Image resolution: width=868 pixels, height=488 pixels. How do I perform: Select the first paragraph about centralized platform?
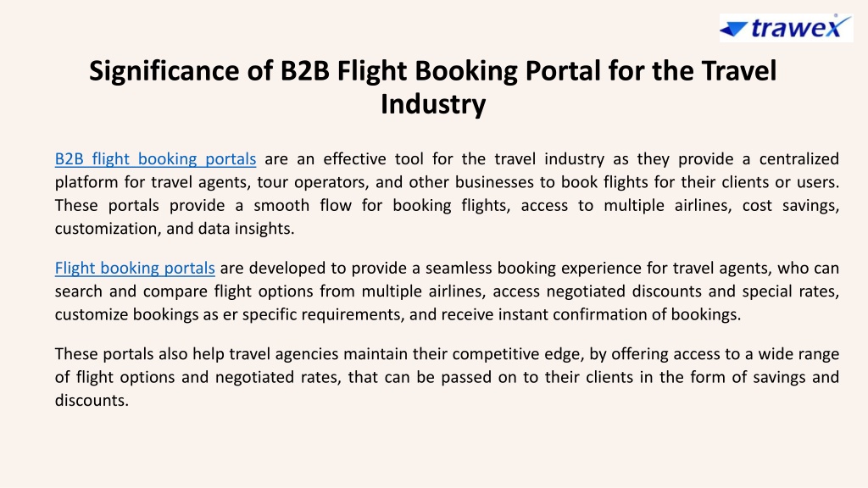pyautogui.click(x=447, y=194)
